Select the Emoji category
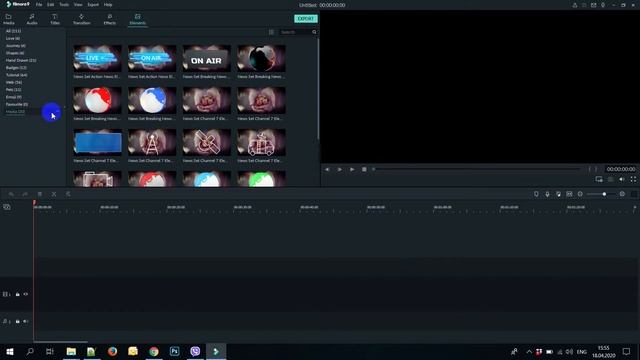Viewport: 640px width, 360px height. tap(13, 97)
